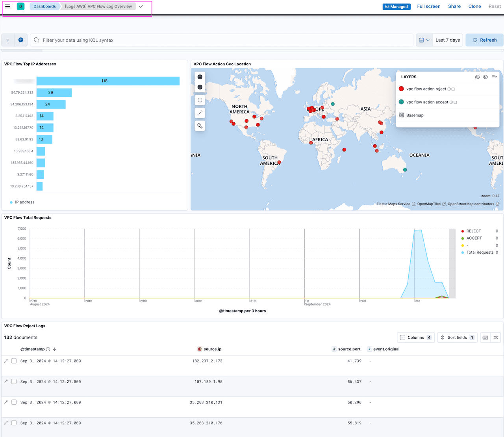Viewport: 504px width, 437px height.
Task: Open the date picker calendar dropdown
Action: [x=424, y=40]
